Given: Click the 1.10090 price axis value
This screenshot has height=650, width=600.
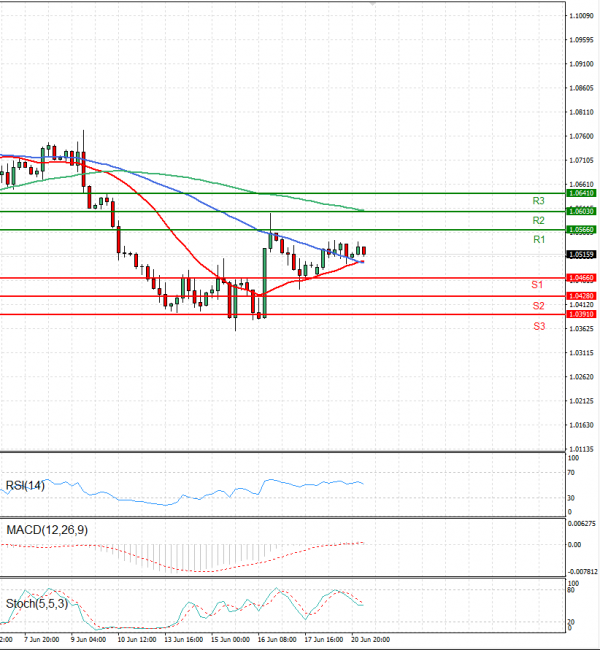Looking at the screenshot, I should click(582, 16).
